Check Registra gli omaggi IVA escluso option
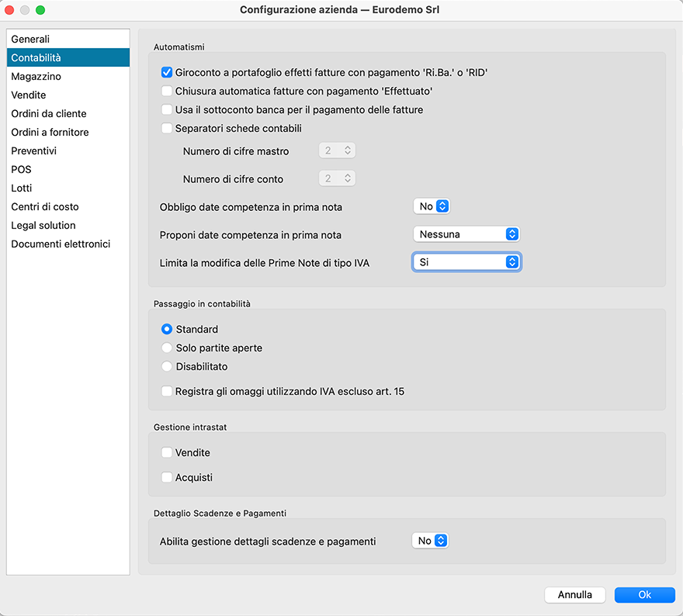The width and height of the screenshot is (683, 616). pyautogui.click(x=166, y=392)
